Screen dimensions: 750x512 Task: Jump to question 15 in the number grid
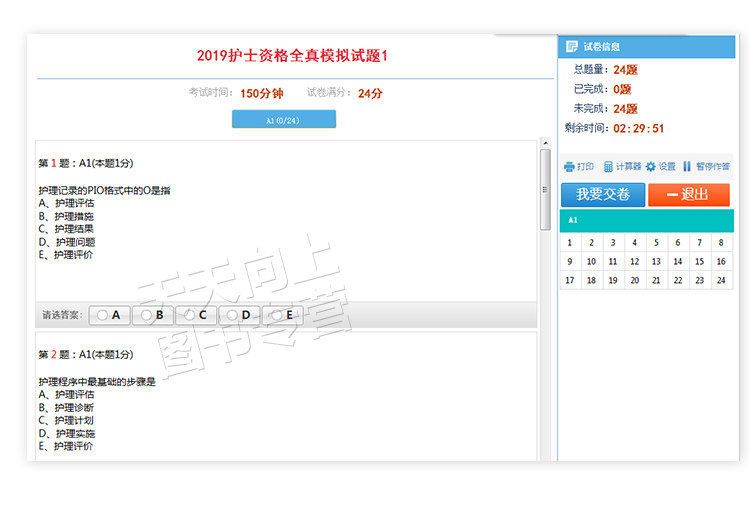pos(700,261)
